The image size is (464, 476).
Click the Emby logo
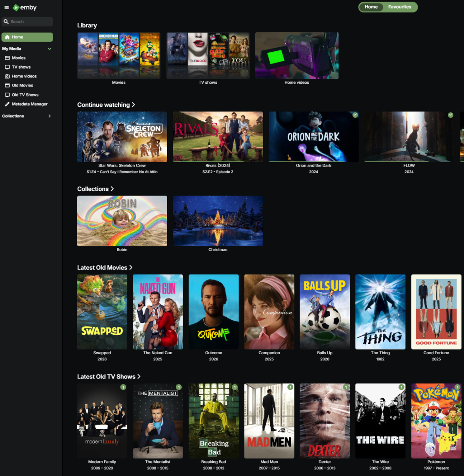point(25,8)
